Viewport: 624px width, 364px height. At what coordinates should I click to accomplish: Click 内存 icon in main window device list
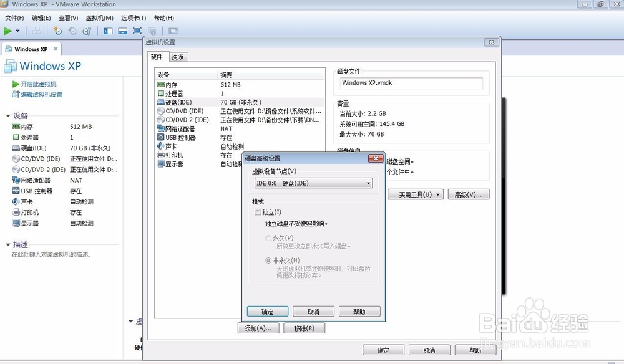point(16,127)
